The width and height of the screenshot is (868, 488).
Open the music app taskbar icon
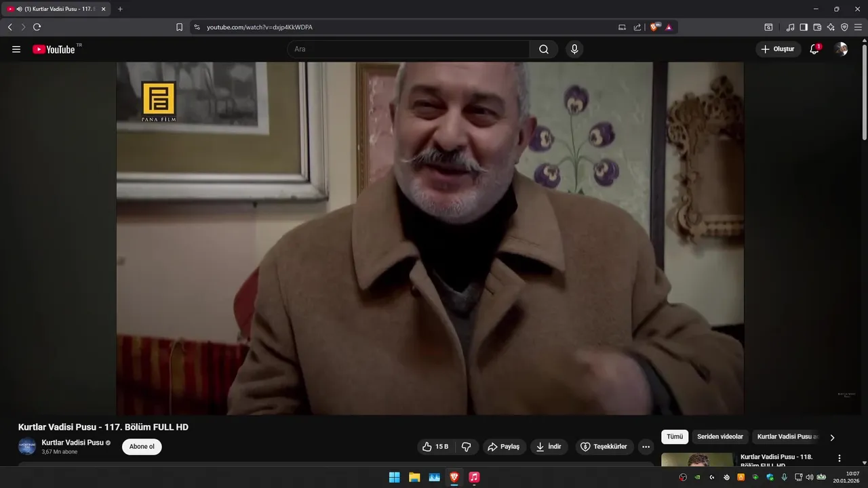coord(474,477)
